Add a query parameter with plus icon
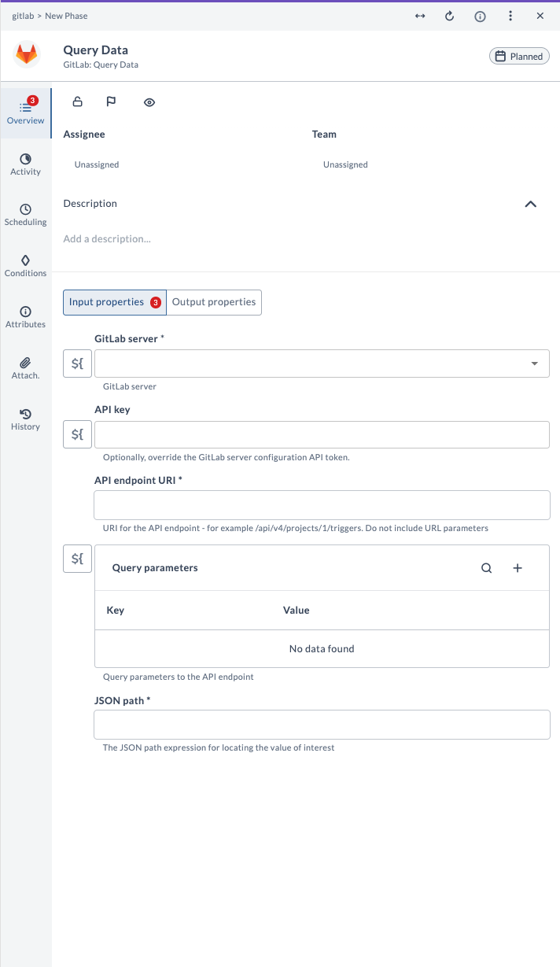This screenshot has height=967, width=560. tap(518, 568)
